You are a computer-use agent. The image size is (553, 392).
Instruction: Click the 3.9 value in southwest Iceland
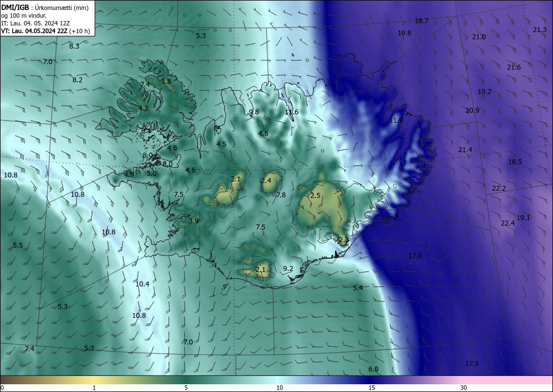pos(194,221)
